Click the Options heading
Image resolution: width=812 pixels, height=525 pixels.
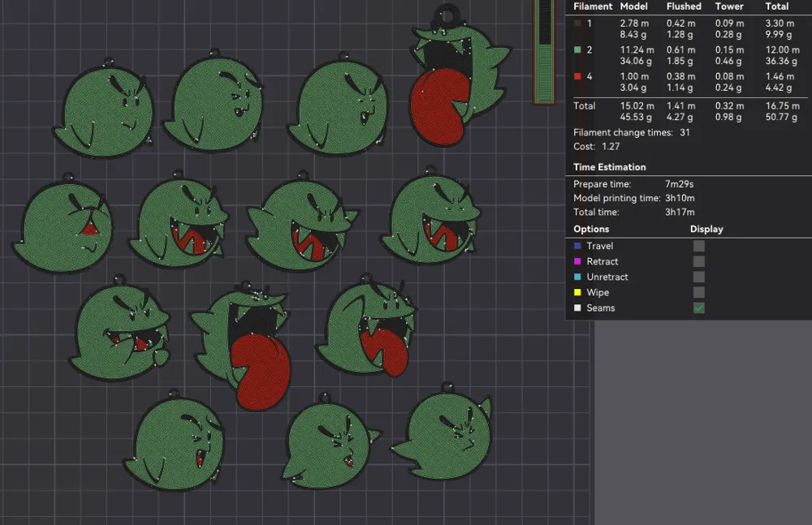pos(591,229)
